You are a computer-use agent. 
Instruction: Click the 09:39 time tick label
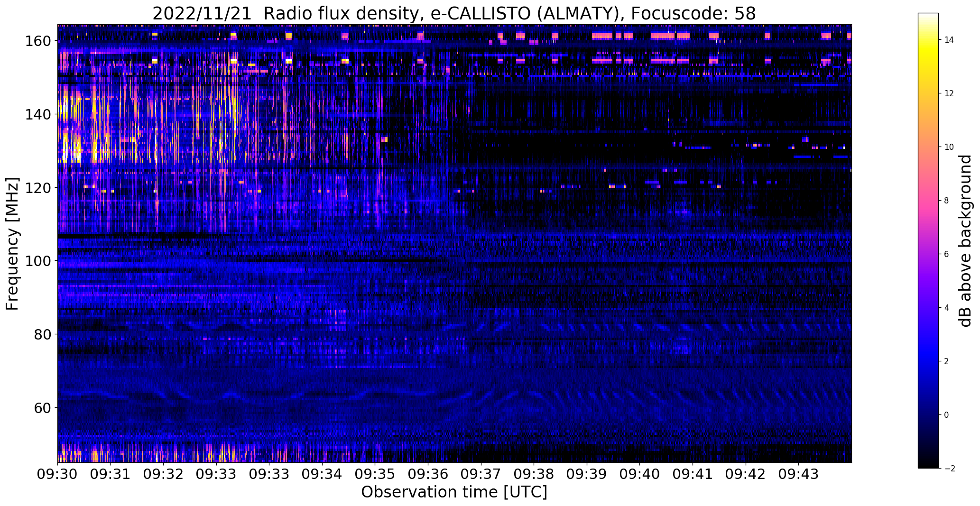(x=587, y=474)
